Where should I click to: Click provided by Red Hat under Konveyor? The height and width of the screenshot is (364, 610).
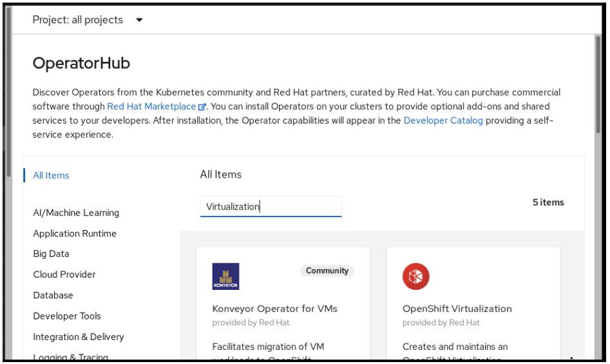click(x=251, y=322)
